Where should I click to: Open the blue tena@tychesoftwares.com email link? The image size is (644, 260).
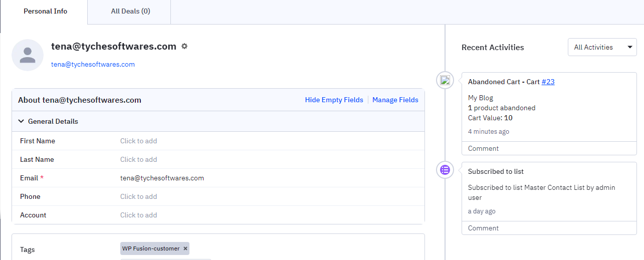tap(93, 64)
